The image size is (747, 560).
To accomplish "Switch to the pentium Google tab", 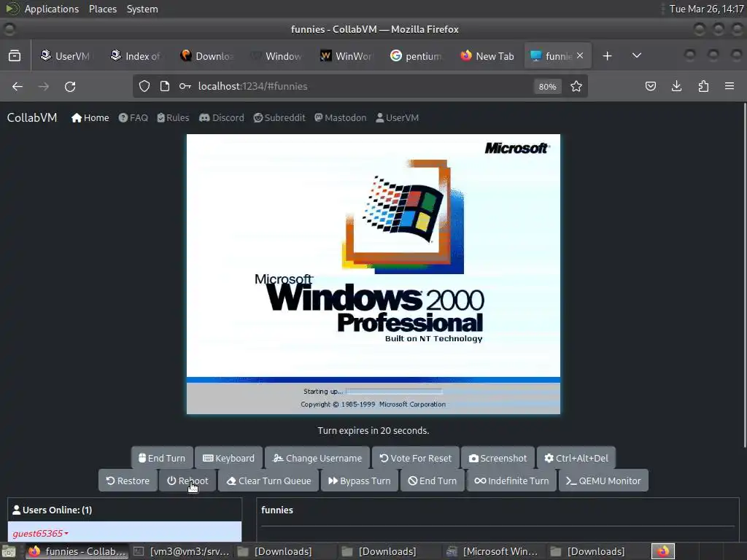I will pos(417,56).
